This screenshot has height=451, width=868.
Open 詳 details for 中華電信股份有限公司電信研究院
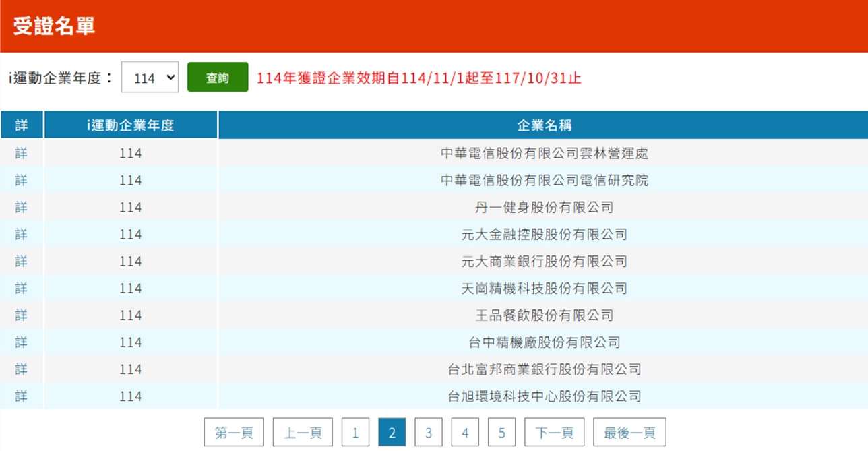(22, 180)
